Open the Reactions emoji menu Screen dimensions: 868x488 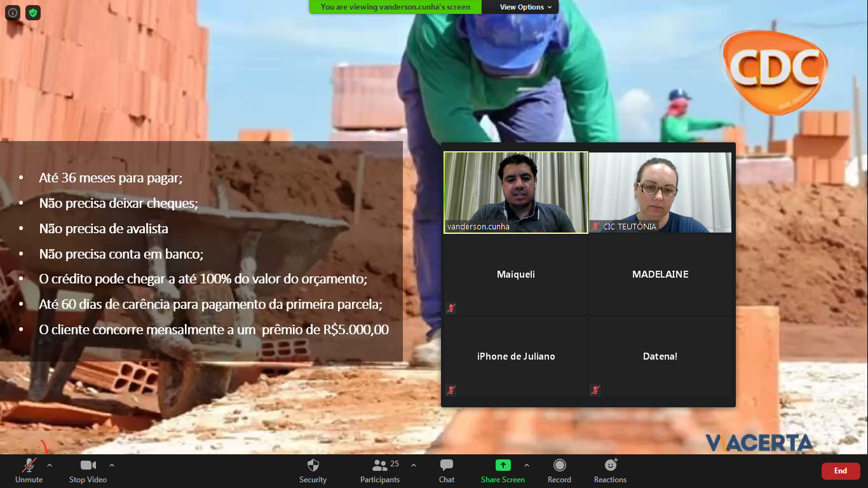tap(610, 471)
